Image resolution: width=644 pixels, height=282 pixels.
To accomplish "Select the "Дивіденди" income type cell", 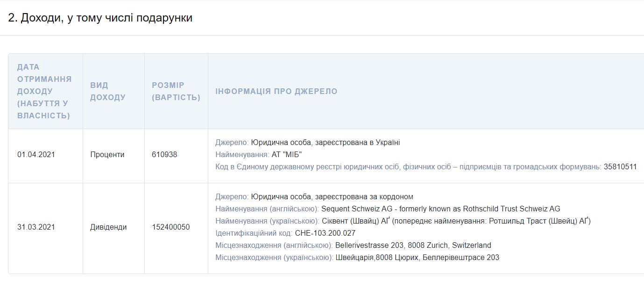I will 108,227.
